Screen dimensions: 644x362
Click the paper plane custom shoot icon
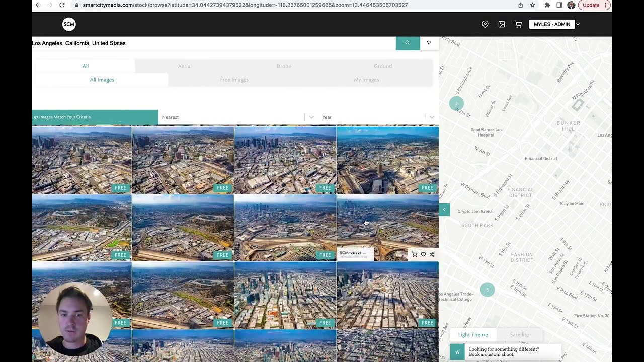[x=457, y=352]
